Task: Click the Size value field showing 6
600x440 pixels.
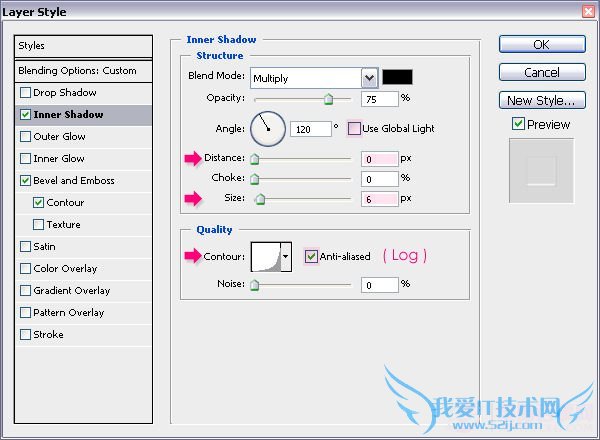Action: tap(380, 199)
